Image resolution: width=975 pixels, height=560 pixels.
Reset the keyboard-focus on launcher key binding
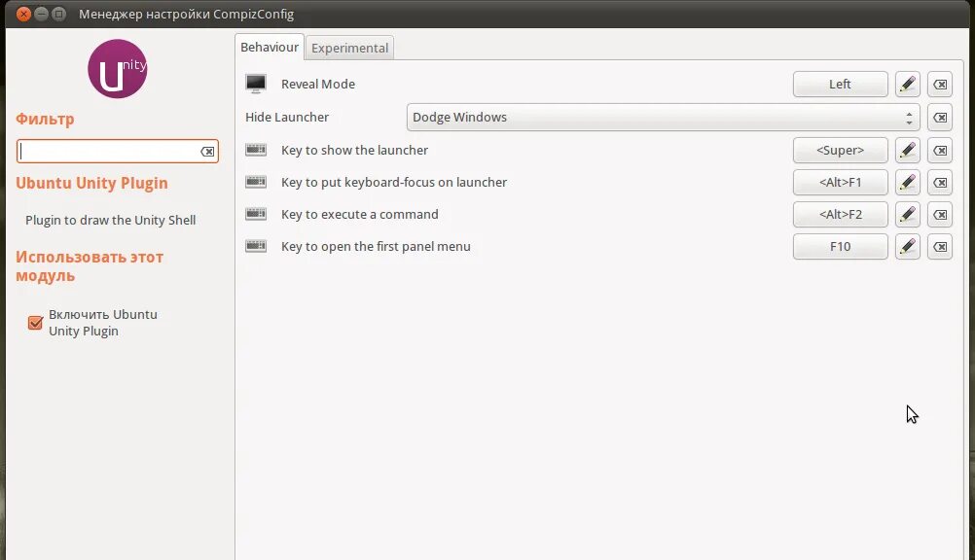click(x=940, y=182)
